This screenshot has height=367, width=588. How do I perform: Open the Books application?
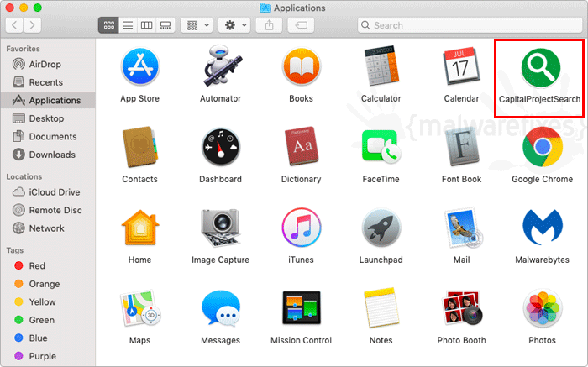[301, 66]
